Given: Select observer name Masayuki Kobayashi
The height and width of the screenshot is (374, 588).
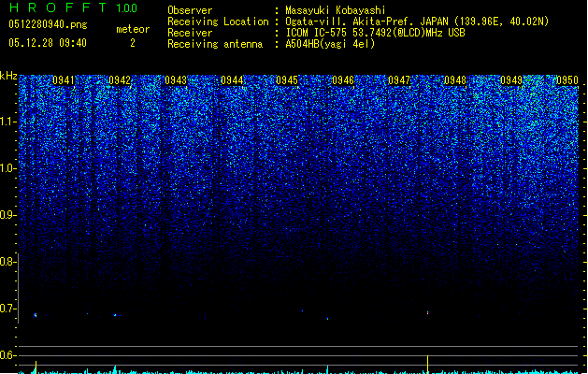Looking at the screenshot, I should click(336, 10).
